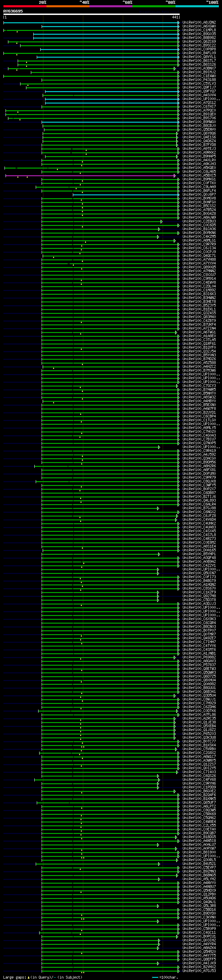Viewport: 222px width, 980px height.
Task: Select the UniRef100_Q4E1S6 label
Action: pos(199,137)
